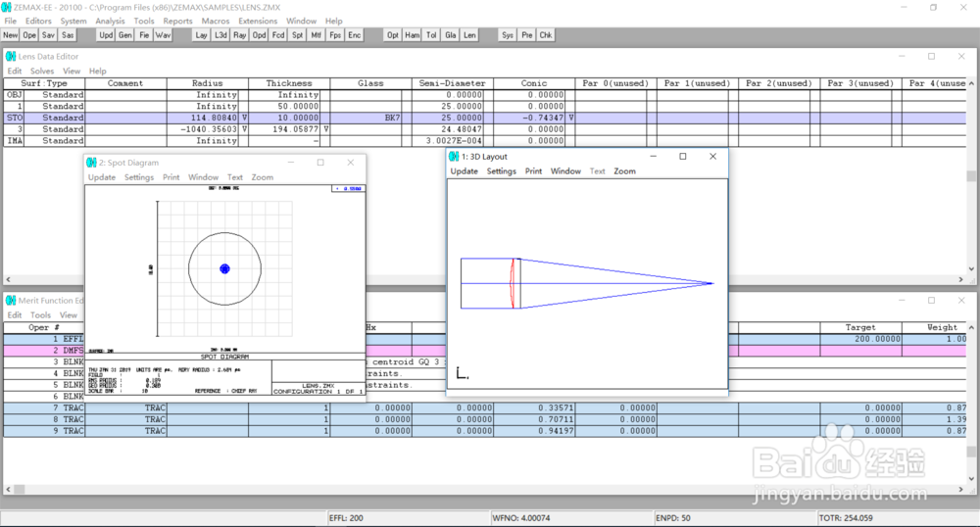Click TOTR: 254.059 in status bar
This screenshot has height=527, width=980.
tap(846, 517)
